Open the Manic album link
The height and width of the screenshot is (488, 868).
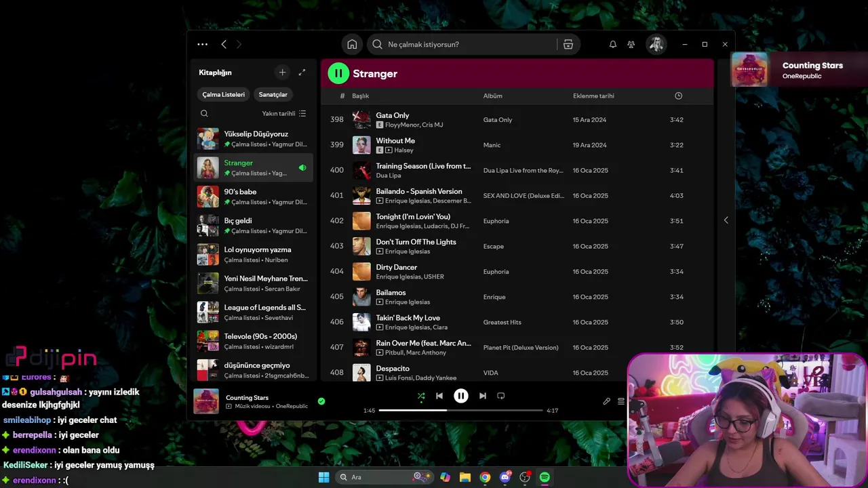tap(492, 145)
